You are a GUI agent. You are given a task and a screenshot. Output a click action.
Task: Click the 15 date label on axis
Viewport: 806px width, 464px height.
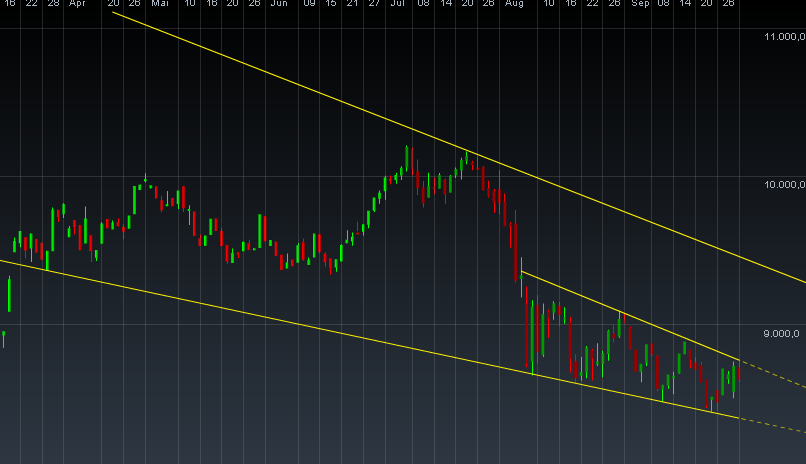click(x=331, y=4)
